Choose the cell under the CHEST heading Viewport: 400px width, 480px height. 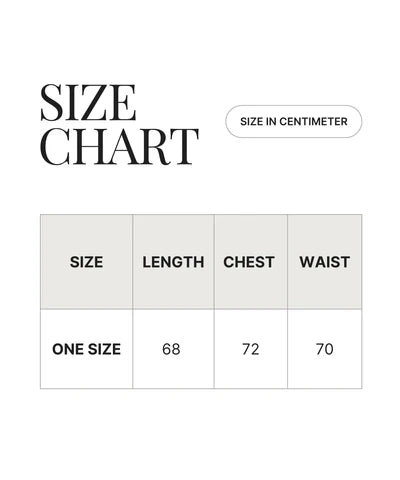coord(251,349)
